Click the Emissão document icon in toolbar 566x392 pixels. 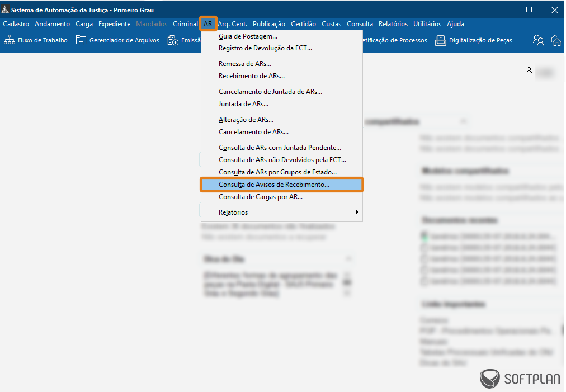click(173, 40)
